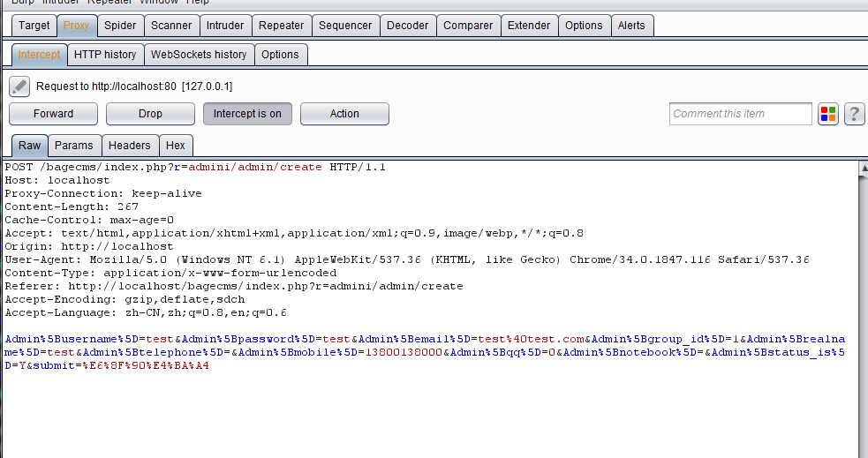868x458 pixels.
Task: Open the Intruder tab
Action: [225, 26]
